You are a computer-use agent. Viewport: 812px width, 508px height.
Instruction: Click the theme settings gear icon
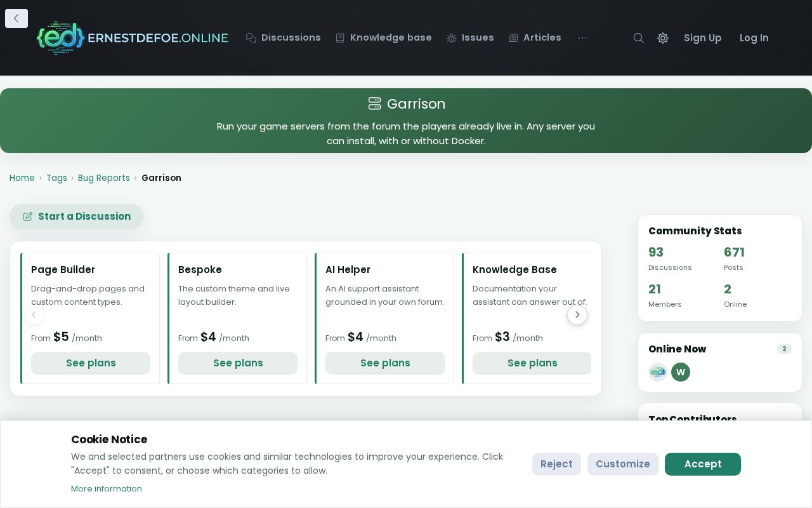(x=663, y=38)
